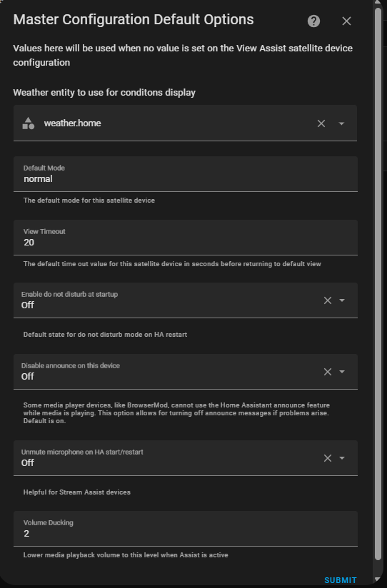Expand the weather entity dropdown arrow
Image resolution: width=387 pixels, height=588 pixels.
[341, 123]
